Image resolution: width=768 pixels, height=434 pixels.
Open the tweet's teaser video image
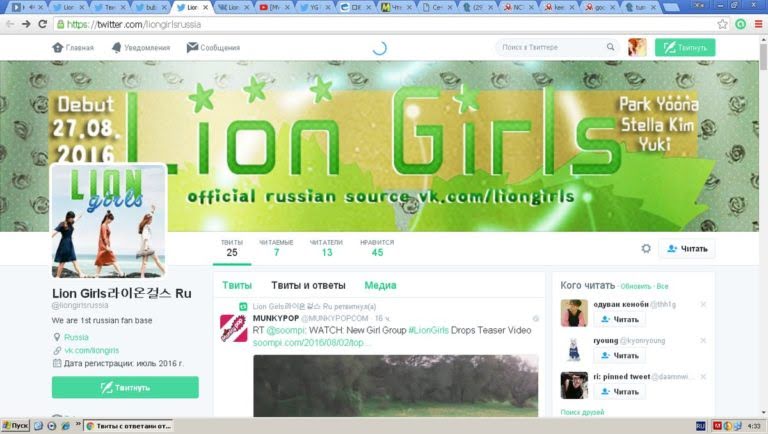(396, 386)
